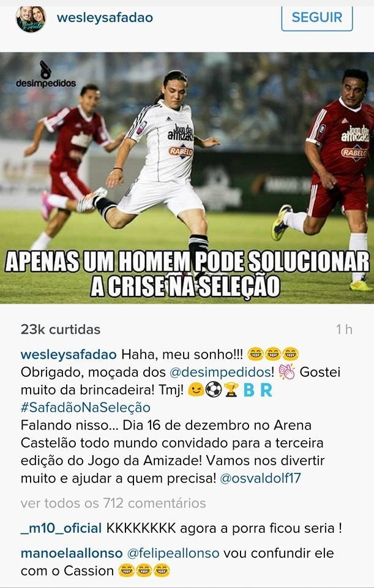Screen dimensions: 374x588
Task: Open the @felipeallonso mention in the comment
Action: [x=173, y=553]
